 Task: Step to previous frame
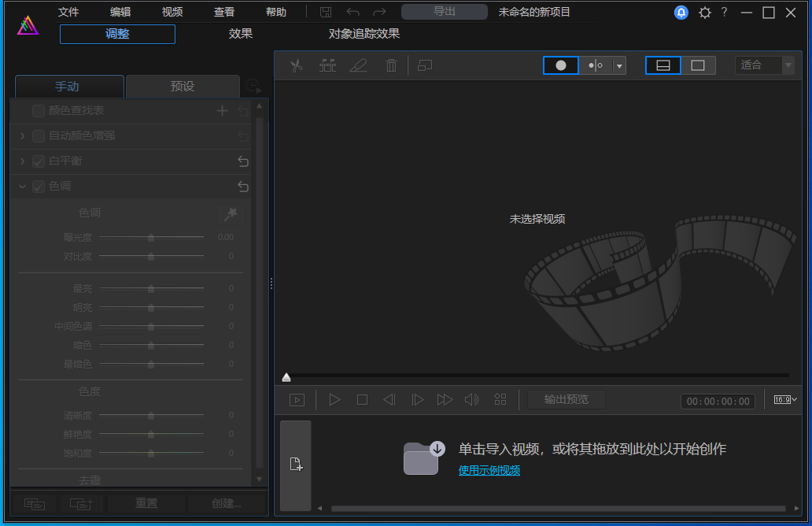pos(389,399)
